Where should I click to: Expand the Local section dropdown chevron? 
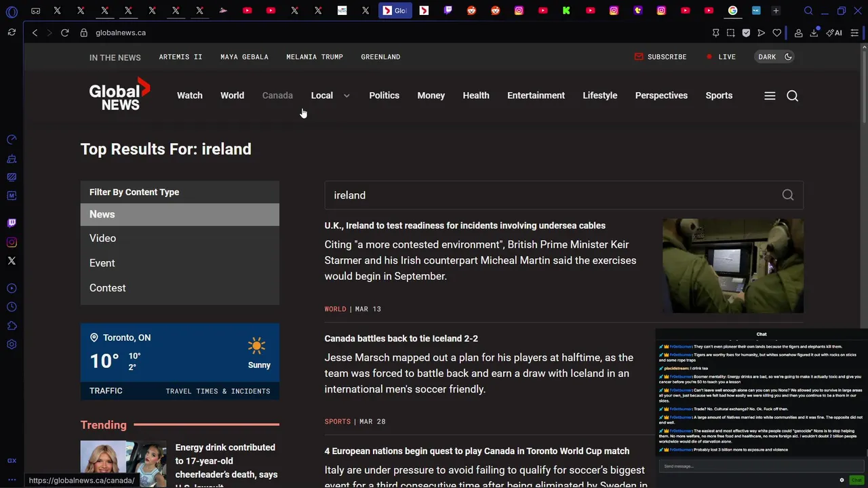click(347, 96)
